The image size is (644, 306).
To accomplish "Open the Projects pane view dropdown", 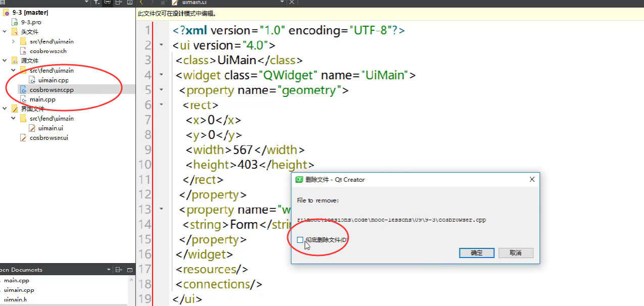I will (x=86, y=3).
